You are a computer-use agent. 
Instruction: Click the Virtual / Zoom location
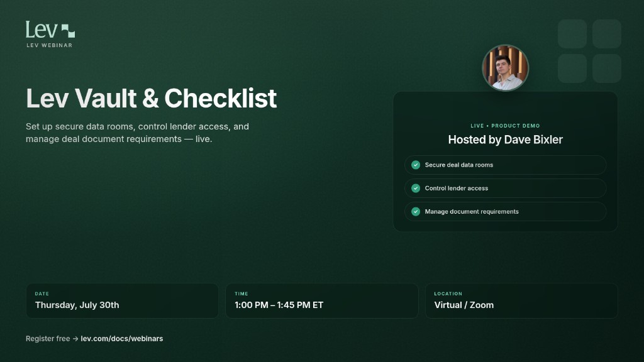(x=464, y=305)
